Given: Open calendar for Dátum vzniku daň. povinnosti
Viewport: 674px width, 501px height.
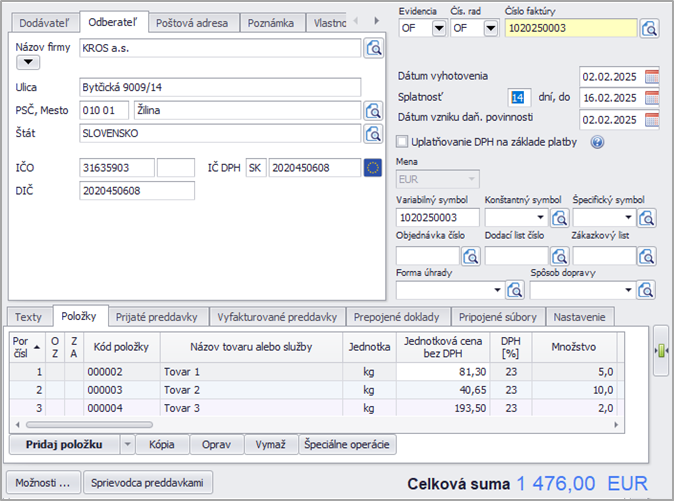Looking at the screenshot, I should [x=652, y=119].
